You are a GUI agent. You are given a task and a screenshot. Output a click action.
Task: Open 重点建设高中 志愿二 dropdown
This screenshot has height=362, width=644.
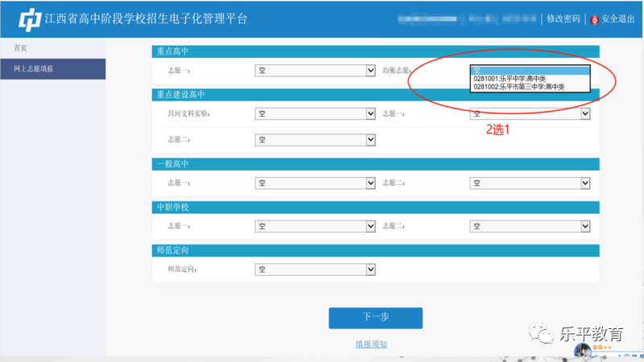[x=315, y=140]
